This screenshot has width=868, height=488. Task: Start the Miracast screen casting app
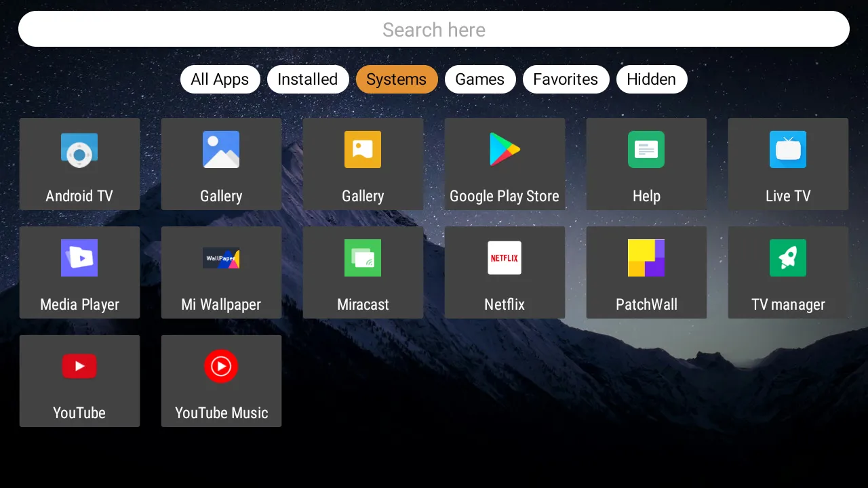[x=363, y=272]
